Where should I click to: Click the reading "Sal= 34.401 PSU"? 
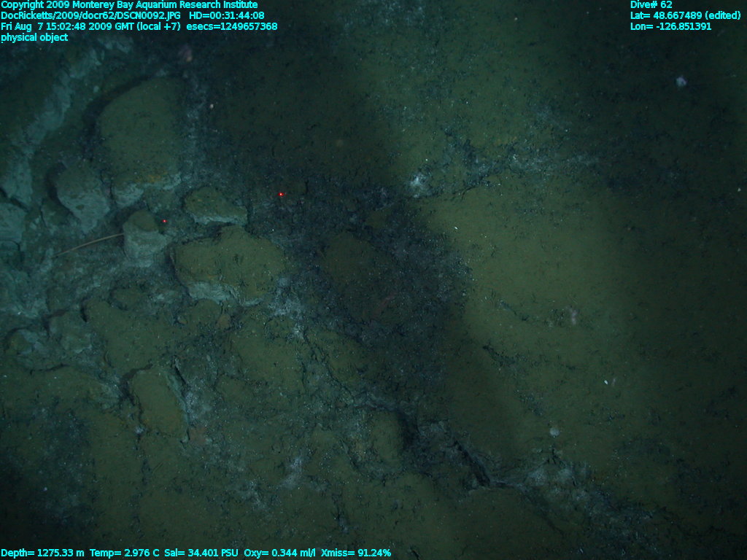201,553
